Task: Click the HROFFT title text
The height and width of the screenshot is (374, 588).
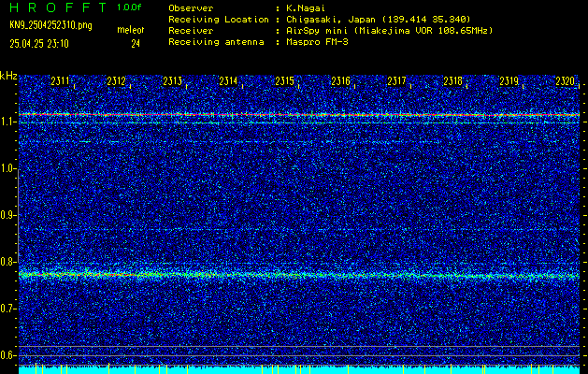Action: [x=58, y=7]
